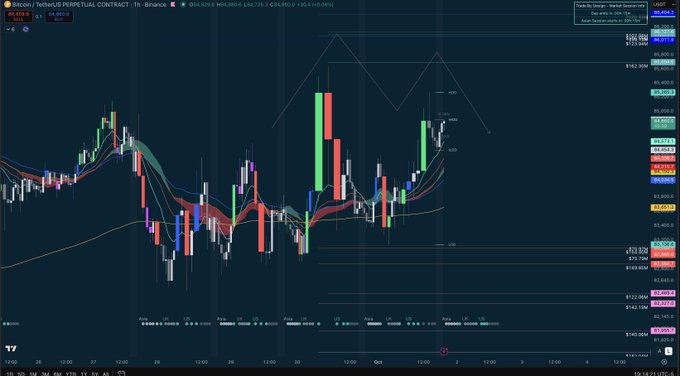Viewport: 680px width, 376px height.
Task: Click the current price 84,860.0 label
Action: pos(664,123)
